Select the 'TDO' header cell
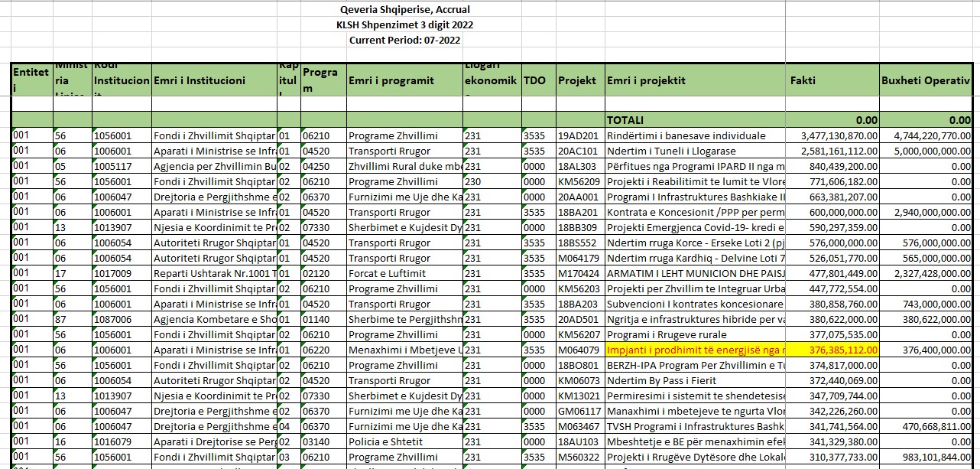Image resolution: width=980 pixels, height=469 pixels. coord(537,80)
